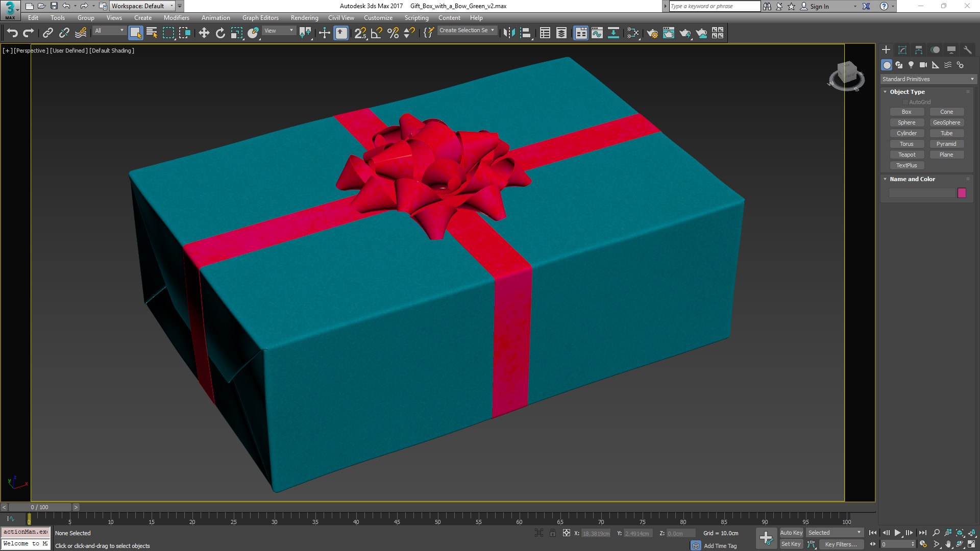
Task: Open the Animation menu
Action: point(215,18)
